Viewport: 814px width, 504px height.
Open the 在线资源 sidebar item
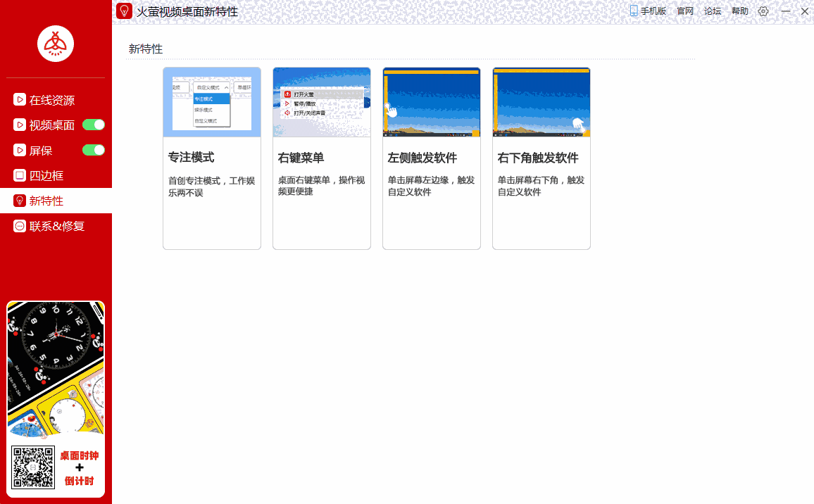click(x=52, y=100)
